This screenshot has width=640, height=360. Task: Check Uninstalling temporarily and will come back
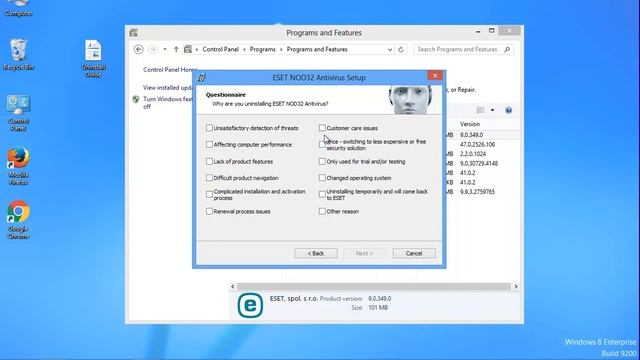pyautogui.click(x=322, y=194)
